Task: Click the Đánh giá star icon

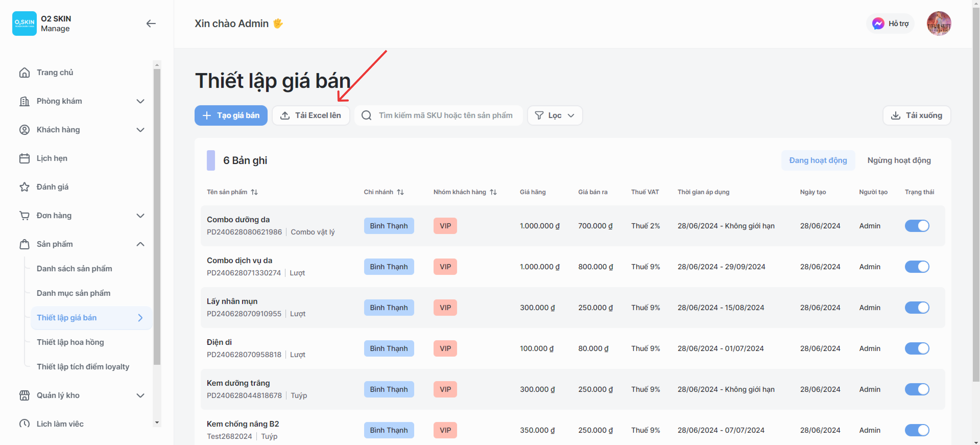Action: [x=24, y=187]
